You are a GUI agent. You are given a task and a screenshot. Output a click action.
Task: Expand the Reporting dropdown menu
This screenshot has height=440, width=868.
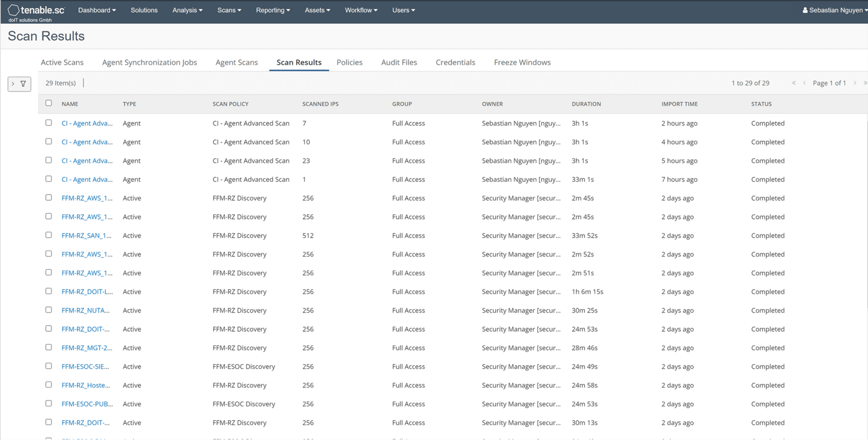pos(273,10)
